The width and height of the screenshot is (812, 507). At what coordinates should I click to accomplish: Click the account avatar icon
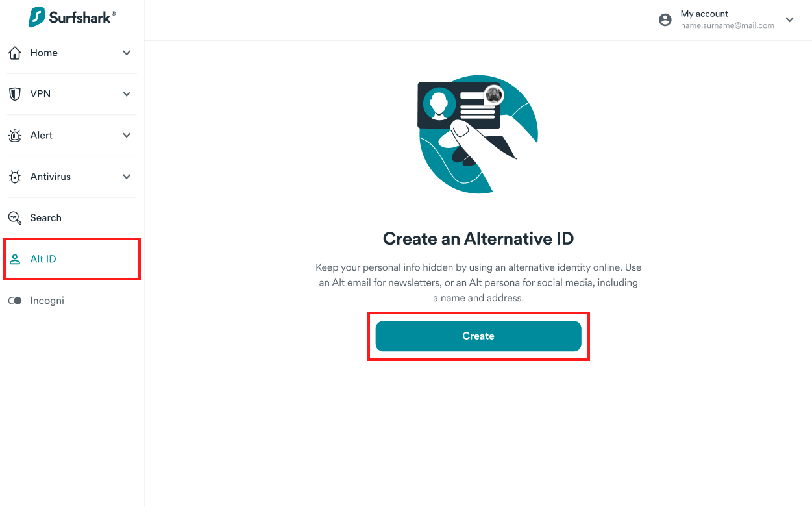(665, 20)
